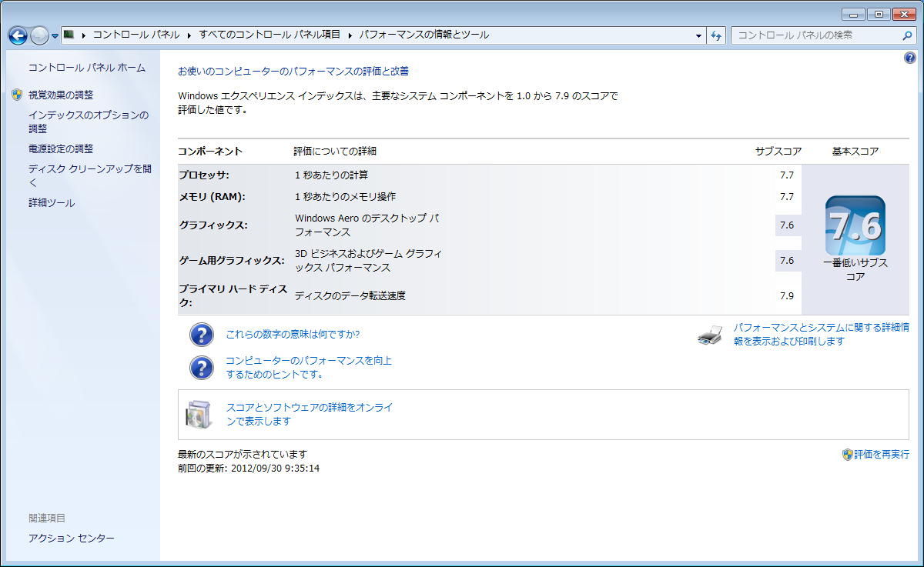Expand the arrow before コントロール パネル breadcrumb
The image size is (924, 567).
(83, 35)
